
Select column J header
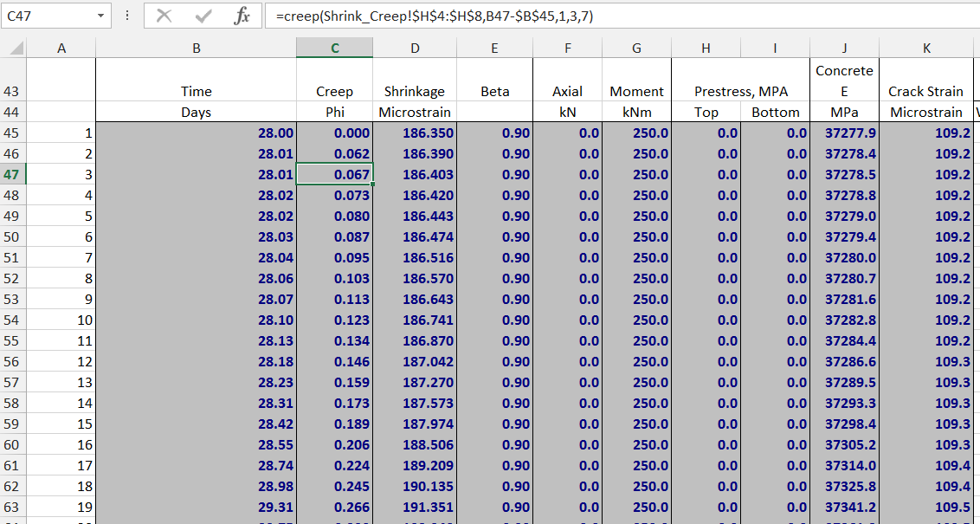(844, 49)
